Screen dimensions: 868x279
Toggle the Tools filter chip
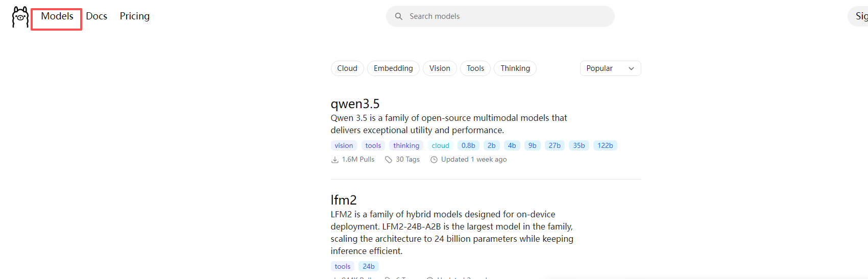475,68
